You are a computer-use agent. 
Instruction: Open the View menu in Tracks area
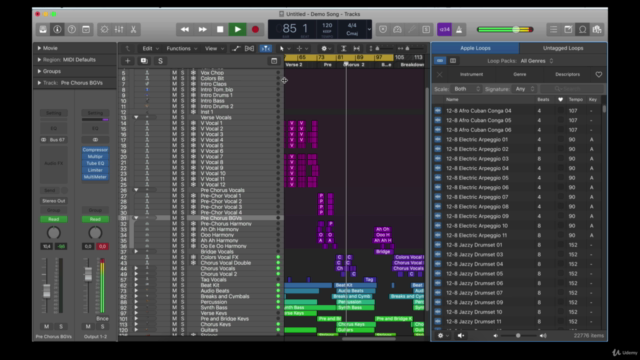pyautogui.click(x=214, y=49)
